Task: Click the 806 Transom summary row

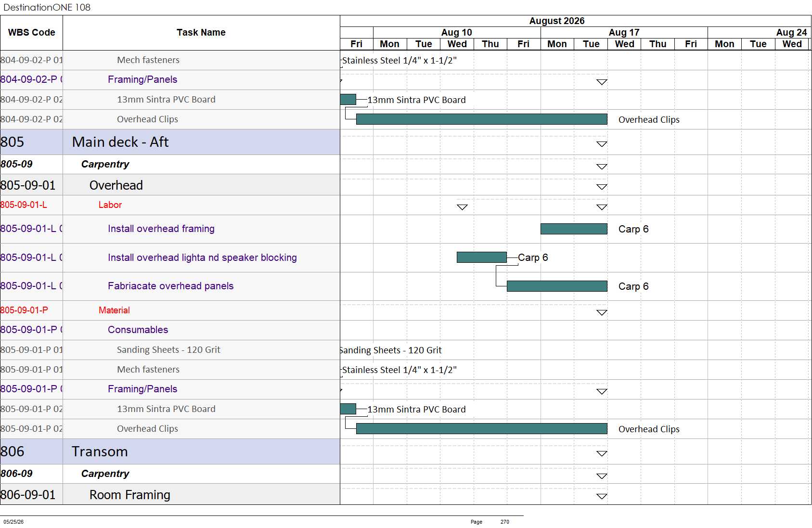Action: click(170, 451)
